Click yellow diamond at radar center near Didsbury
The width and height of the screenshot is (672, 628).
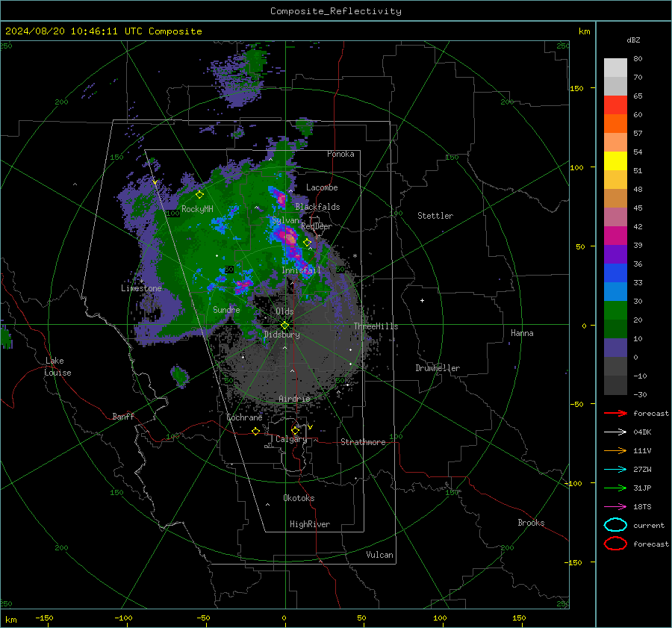click(284, 326)
